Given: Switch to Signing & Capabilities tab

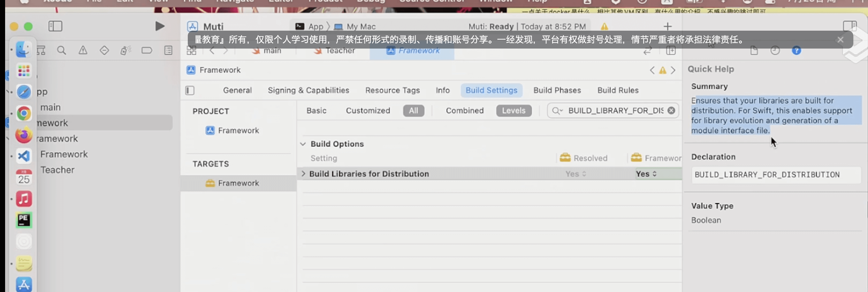Looking at the screenshot, I should click(308, 90).
